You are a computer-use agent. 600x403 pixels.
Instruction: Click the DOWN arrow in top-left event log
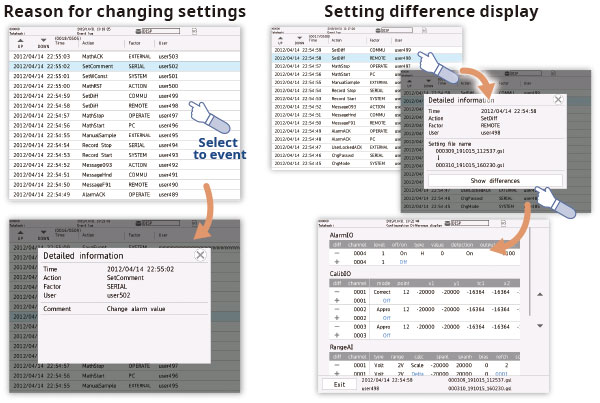(43, 43)
